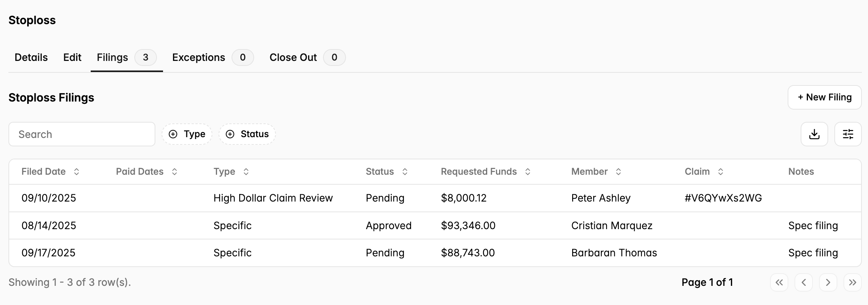Open the column view settings icon
868x305 pixels.
pos(848,134)
